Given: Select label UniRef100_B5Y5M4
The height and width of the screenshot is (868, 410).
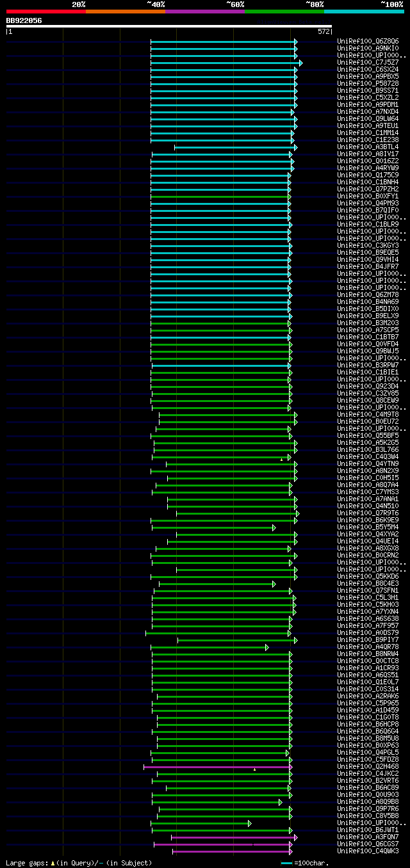Looking at the screenshot, I should [x=368, y=527].
